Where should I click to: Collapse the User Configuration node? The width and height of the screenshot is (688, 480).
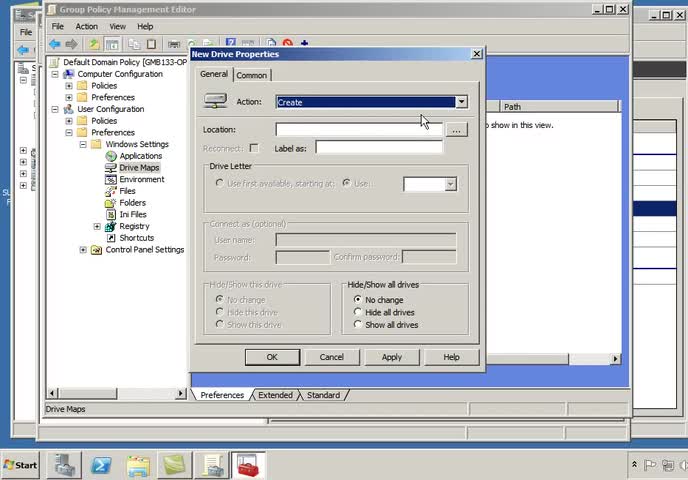coord(55,109)
